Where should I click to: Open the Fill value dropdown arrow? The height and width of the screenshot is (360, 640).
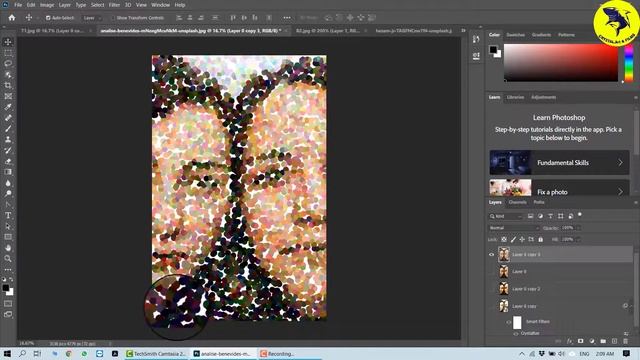(578, 240)
